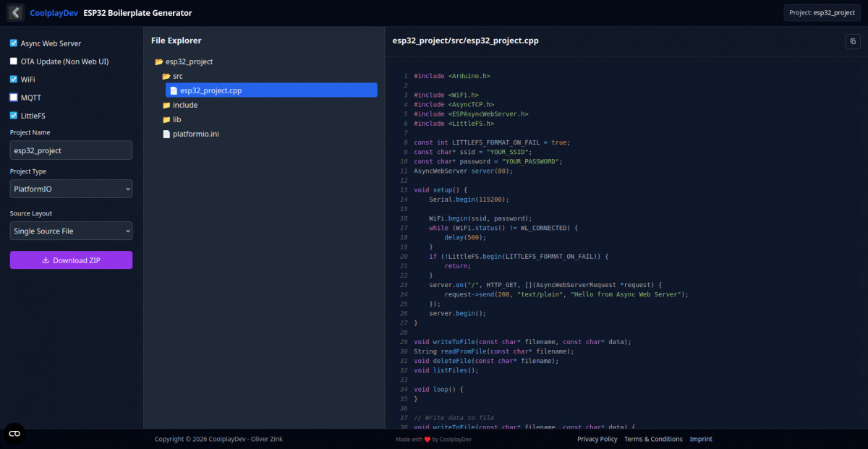The image size is (868, 449).
Task: Click the delay(500); line
Action: (x=465, y=237)
